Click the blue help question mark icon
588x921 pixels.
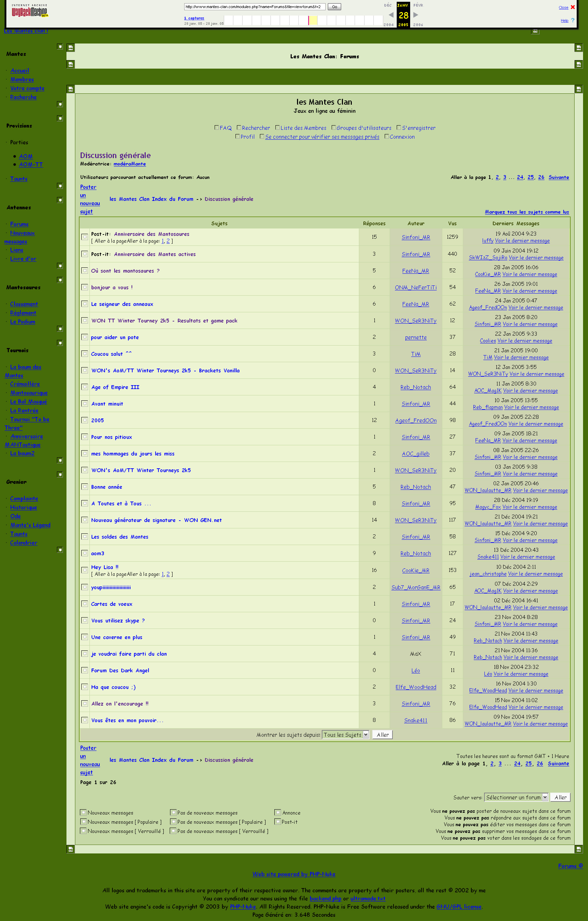coord(572,20)
